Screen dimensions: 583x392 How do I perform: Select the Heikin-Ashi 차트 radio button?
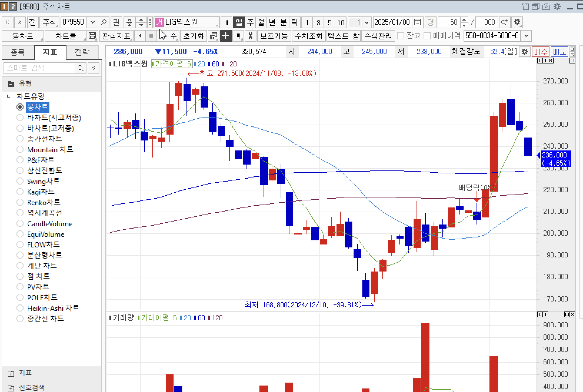click(20, 308)
